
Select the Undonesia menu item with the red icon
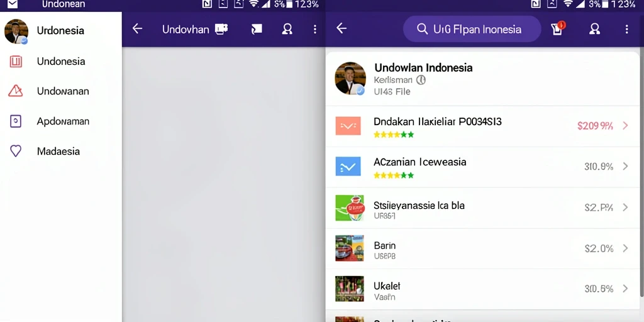[x=61, y=62]
